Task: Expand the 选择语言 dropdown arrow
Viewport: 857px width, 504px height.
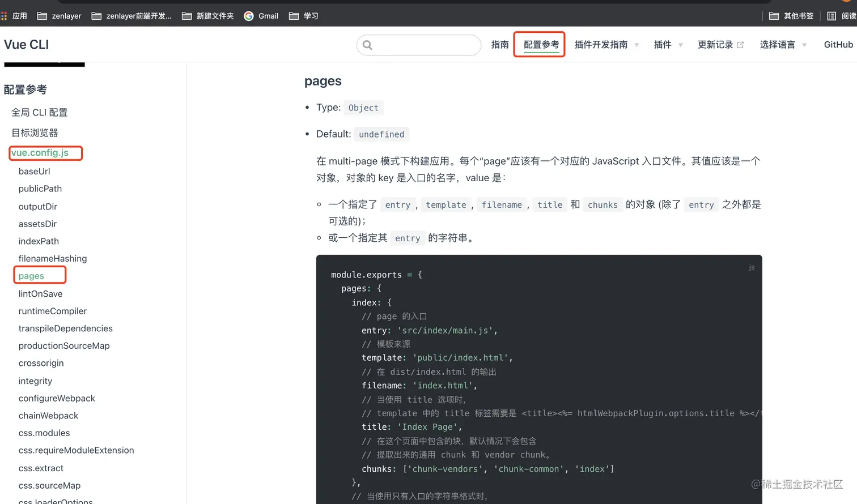Action: coord(804,45)
